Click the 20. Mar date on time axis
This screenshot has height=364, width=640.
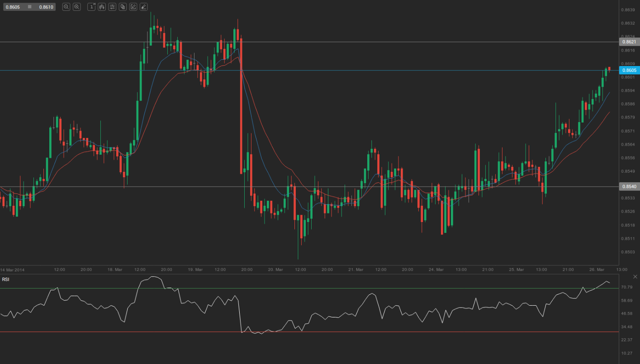pos(275,269)
